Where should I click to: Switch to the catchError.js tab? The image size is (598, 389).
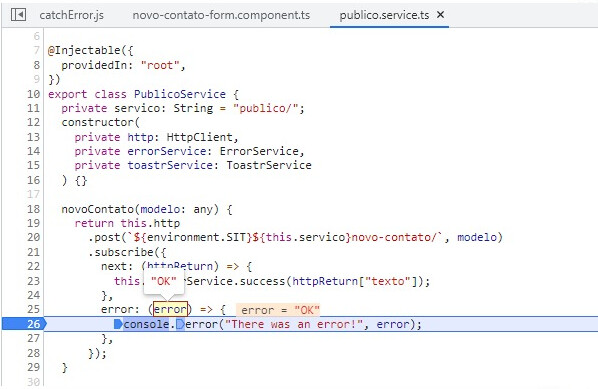(71, 15)
